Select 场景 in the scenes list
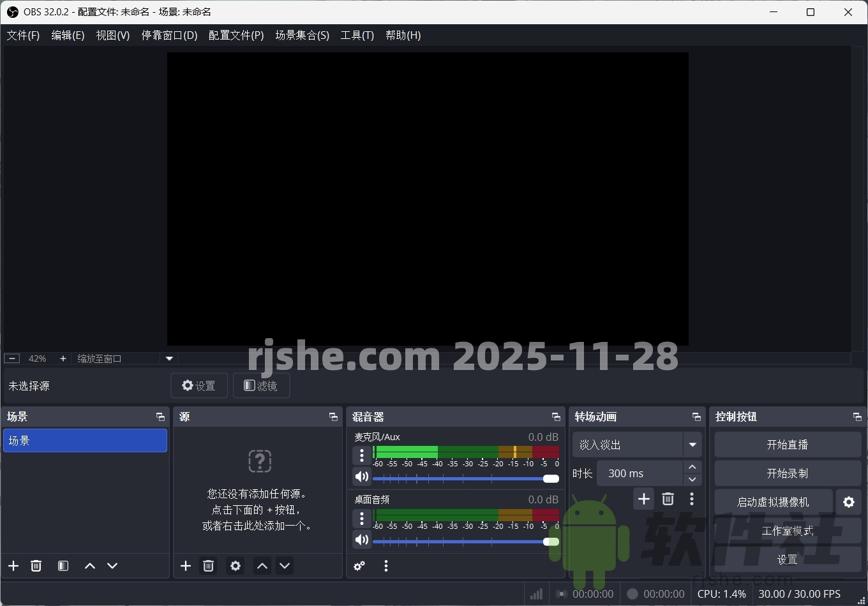Screen dimensions: 868x606 (85, 440)
